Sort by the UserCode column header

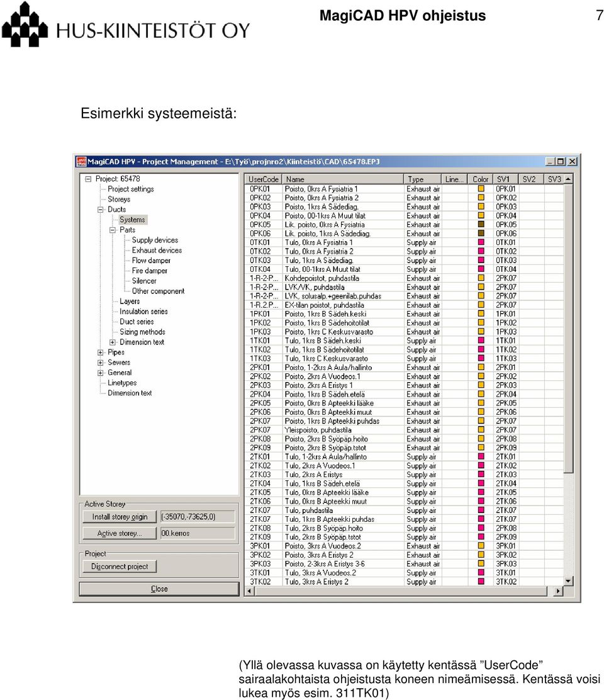click(263, 179)
